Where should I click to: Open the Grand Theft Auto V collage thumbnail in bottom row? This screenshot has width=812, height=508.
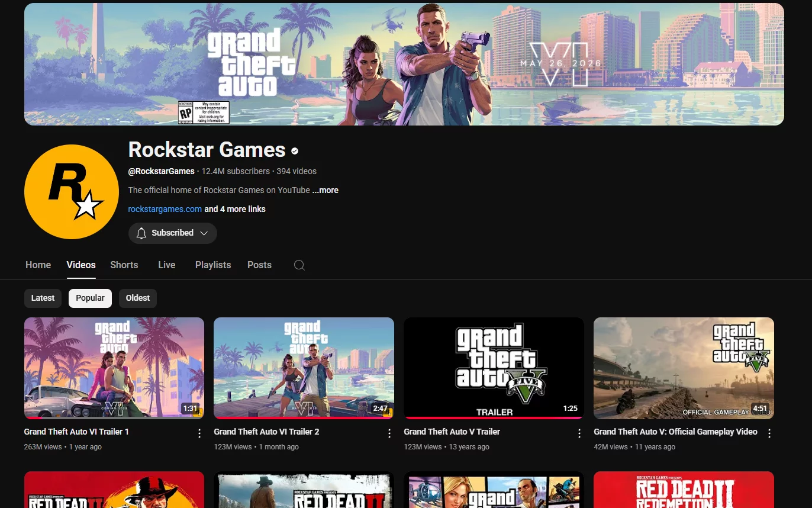(494, 490)
